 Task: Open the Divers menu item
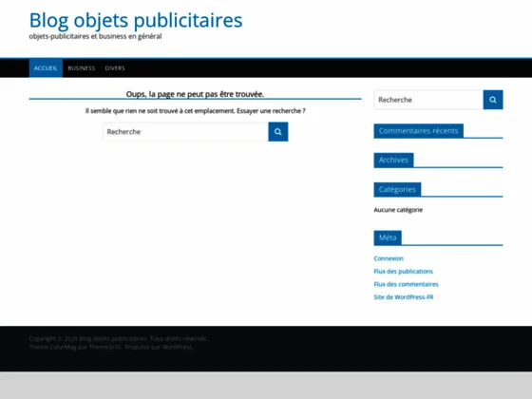click(115, 68)
